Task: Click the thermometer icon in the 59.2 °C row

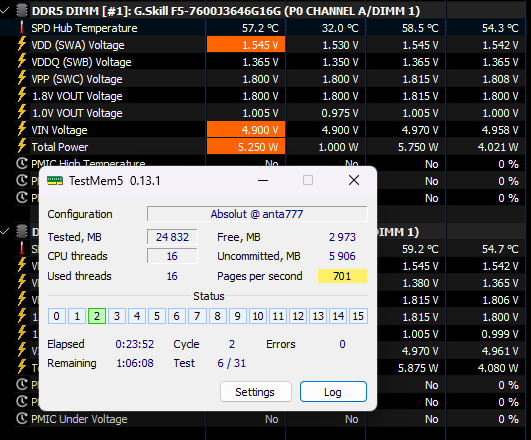Action: pos(22,249)
